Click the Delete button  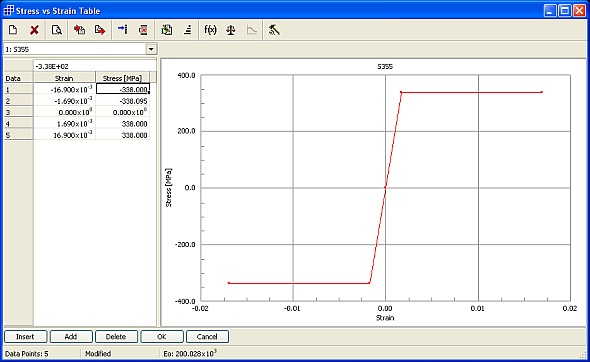(x=116, y=336)
